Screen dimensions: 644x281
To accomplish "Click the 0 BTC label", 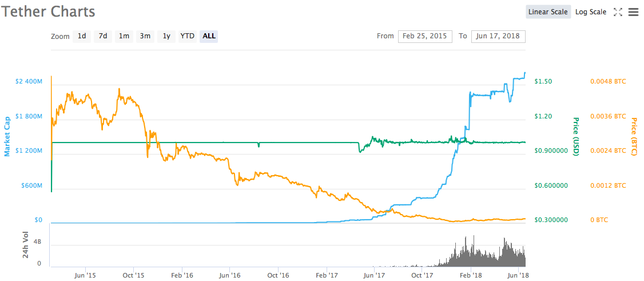I will click(599, 220).
